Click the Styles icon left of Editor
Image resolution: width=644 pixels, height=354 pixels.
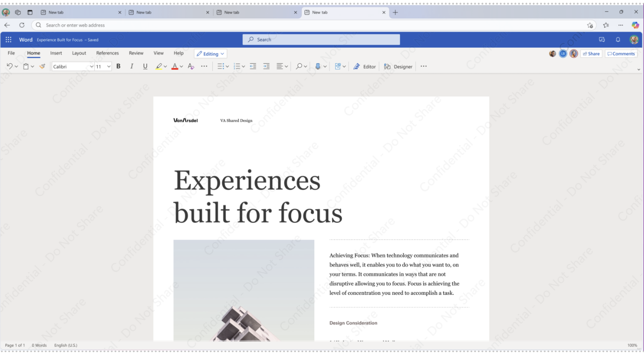click(338, 66)
